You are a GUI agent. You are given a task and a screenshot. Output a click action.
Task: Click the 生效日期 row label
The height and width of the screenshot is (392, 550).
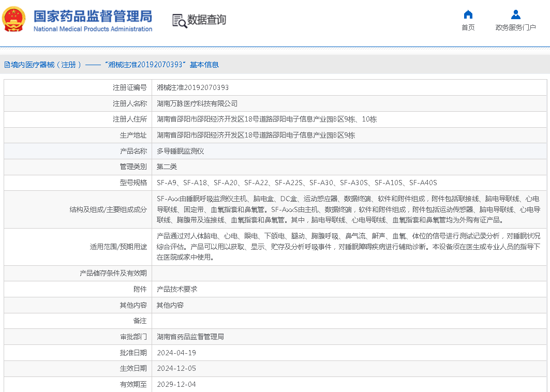click(x=133, y=369)
